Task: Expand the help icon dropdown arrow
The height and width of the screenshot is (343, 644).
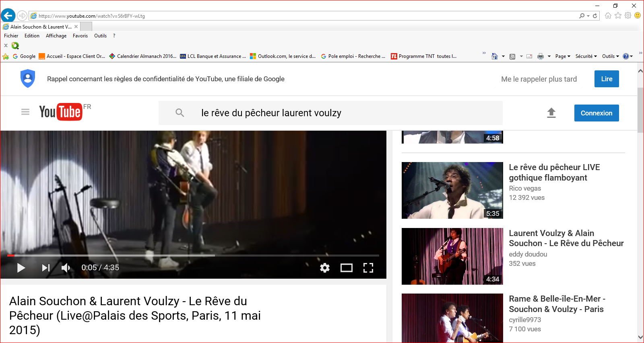Action: click(x=632, y=56)
